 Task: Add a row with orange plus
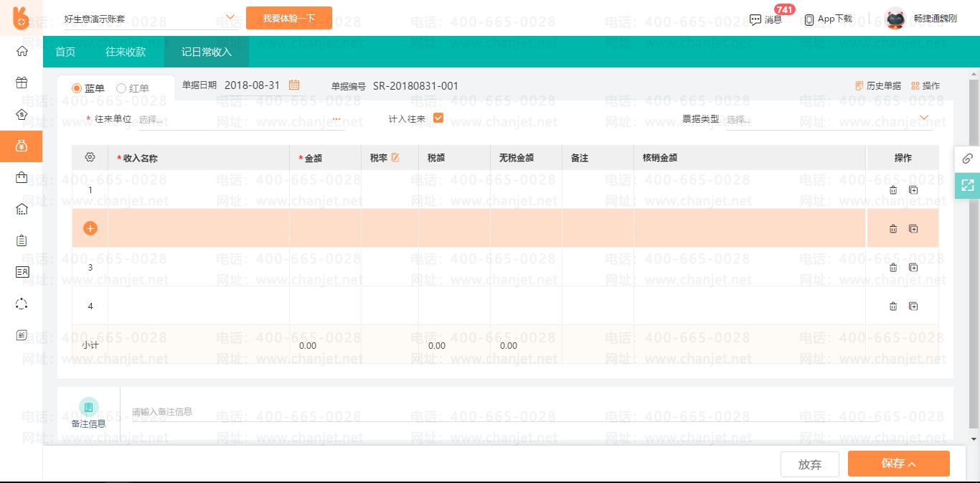(90, 228)
